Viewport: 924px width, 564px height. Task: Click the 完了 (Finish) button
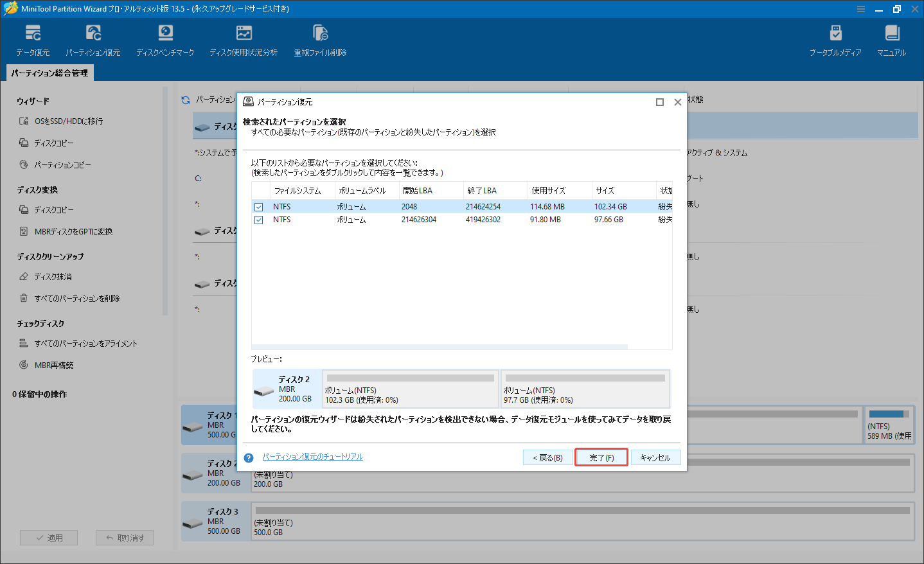pyautogui.click(x=600, y=457)
